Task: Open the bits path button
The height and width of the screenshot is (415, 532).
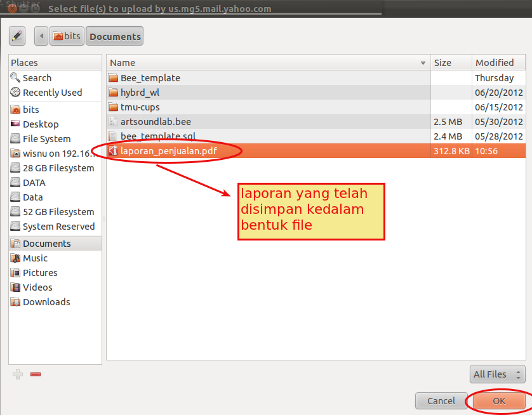Action: click(x=67, y=36)
